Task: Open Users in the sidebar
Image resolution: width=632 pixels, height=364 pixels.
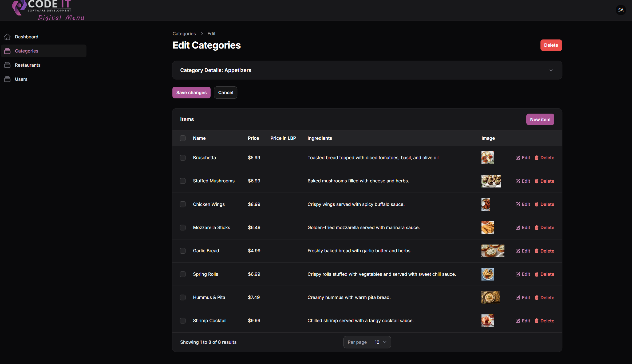Action: pyautogui.click(x=44, y=79)
